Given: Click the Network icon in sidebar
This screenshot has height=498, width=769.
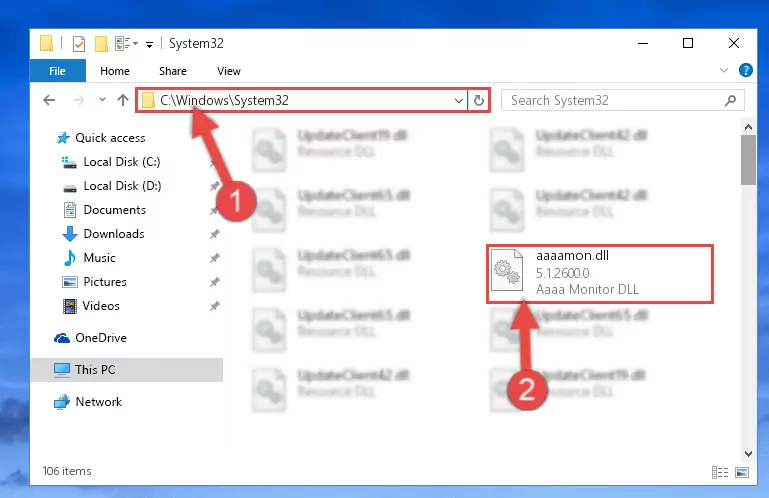Looking at the screenshot, I should tap(62, 402).
